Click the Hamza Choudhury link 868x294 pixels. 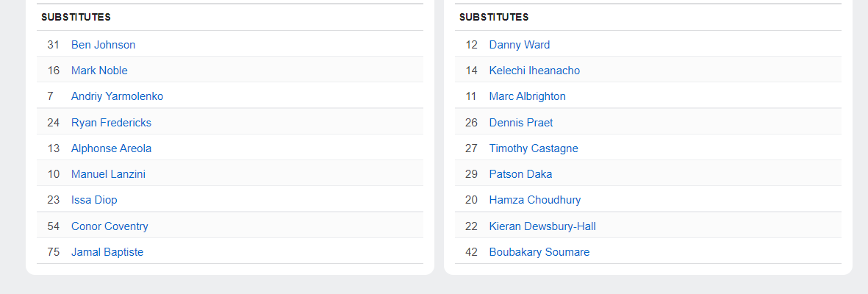point(534,200)
